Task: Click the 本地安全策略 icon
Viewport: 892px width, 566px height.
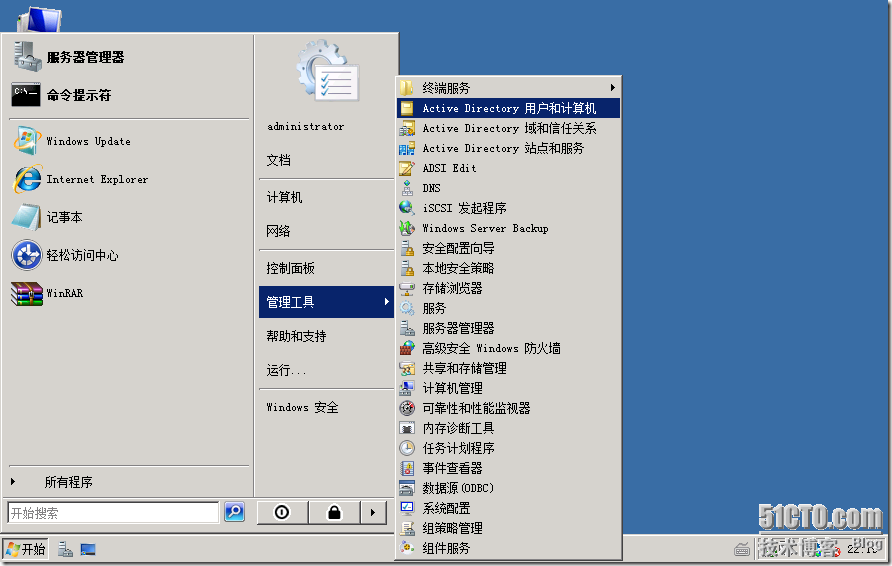Action: (x=407, y=268)
